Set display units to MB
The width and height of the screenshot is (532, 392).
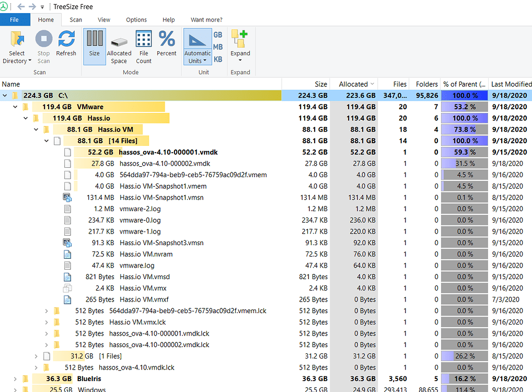click(217, 47)
